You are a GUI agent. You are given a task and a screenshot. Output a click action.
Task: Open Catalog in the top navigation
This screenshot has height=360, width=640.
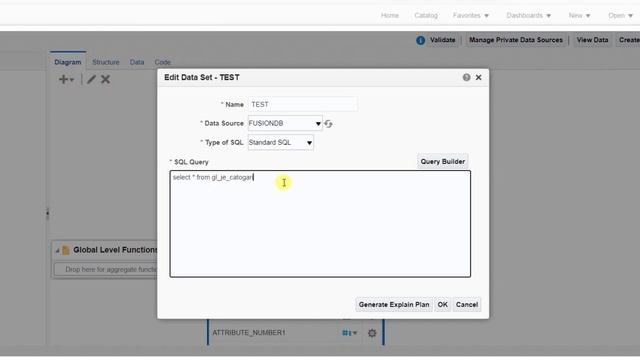[x=426, y=16]
